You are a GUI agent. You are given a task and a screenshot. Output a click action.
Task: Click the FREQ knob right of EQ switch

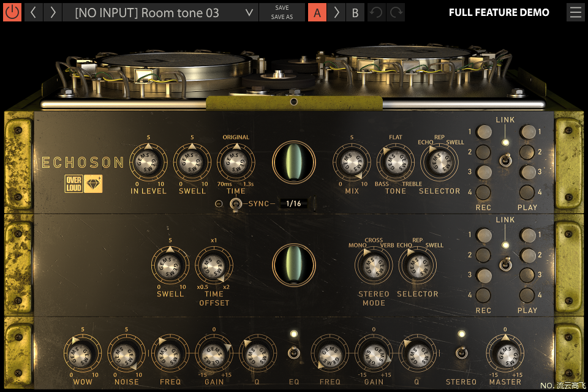330,354
